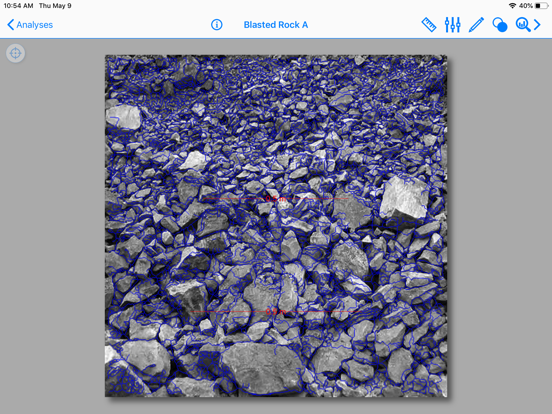Image resolution: width=552 pixels, height=414 pixels.
Task: Tap the forward chevron arrow
Action: [x=537, y=25]
